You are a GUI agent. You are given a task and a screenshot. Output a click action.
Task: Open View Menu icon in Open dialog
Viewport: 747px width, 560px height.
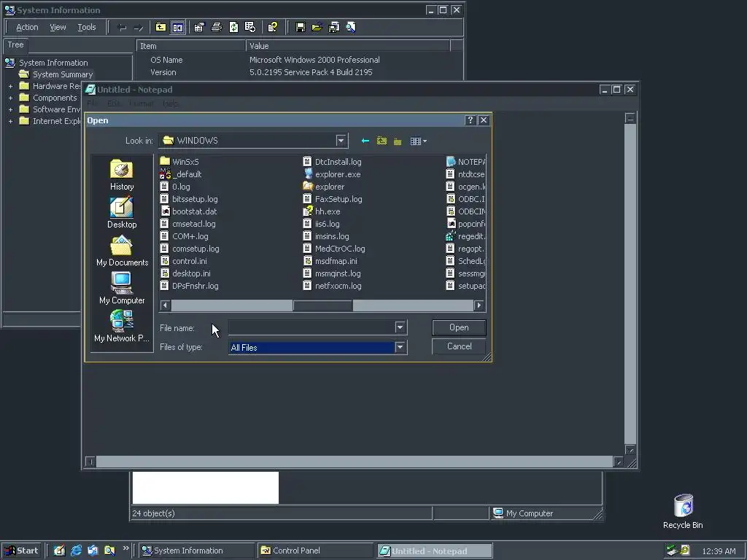(418, 141)
